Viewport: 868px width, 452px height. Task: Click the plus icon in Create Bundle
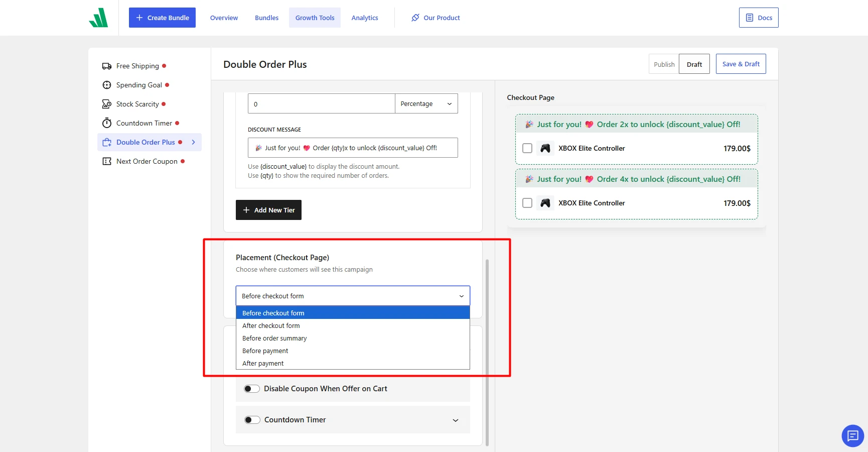click(x=139, y=18)
